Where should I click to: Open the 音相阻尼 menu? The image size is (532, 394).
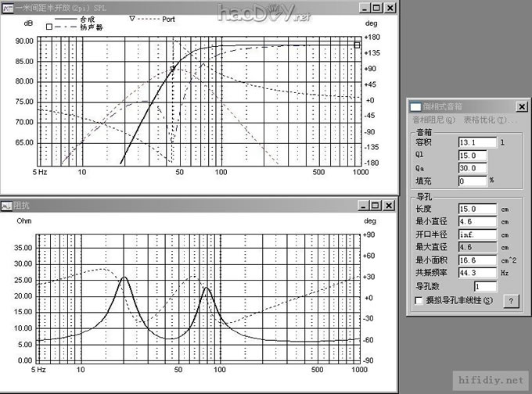[433, 120]
